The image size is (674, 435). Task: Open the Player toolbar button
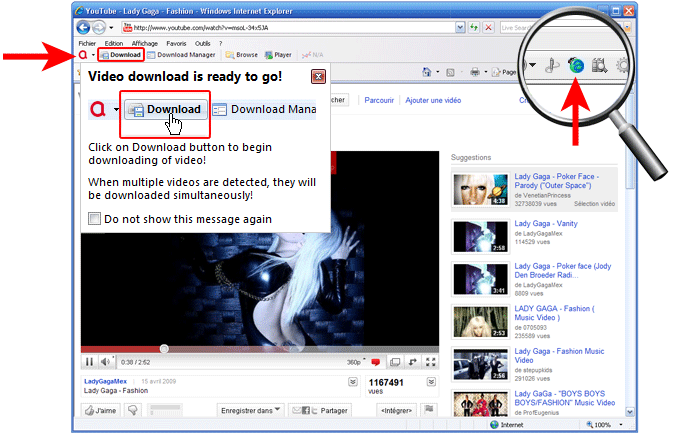279,55
